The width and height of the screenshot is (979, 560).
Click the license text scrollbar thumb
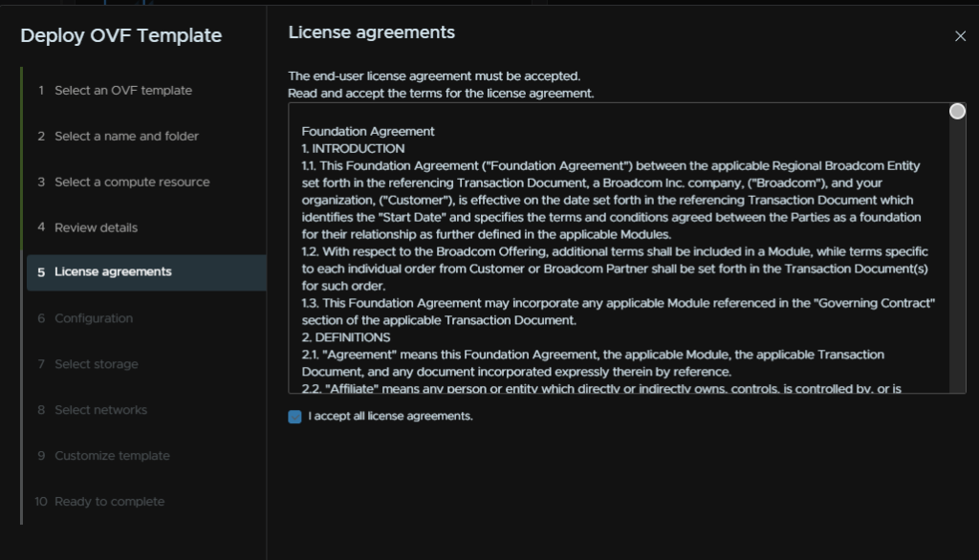(957, 111)
